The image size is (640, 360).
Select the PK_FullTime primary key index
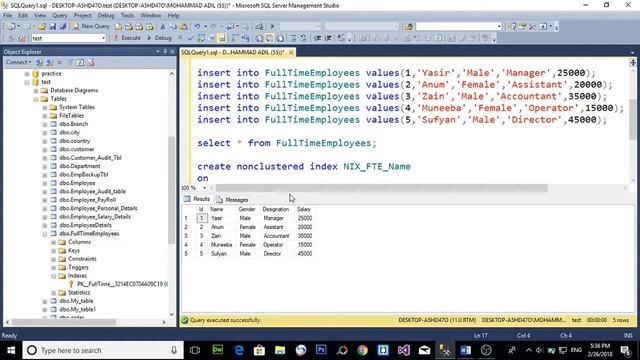click(122, 284)
